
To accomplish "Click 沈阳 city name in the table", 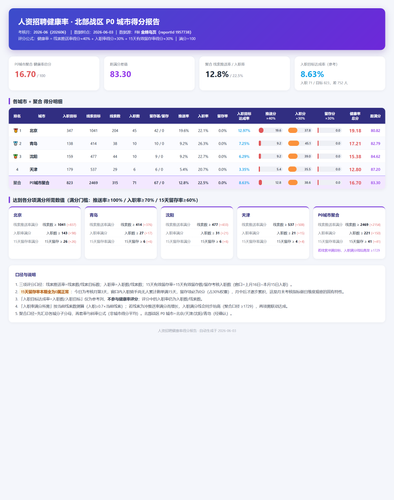I will pos(34,156).
